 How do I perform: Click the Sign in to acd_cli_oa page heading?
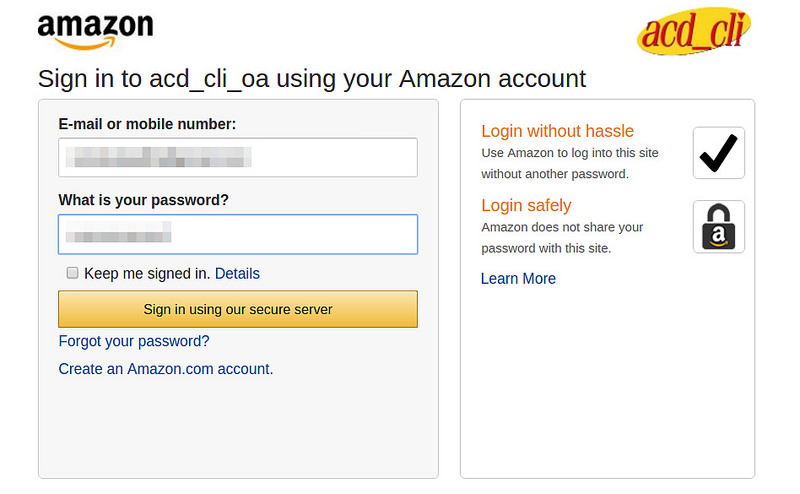click(x=311, y=78)
